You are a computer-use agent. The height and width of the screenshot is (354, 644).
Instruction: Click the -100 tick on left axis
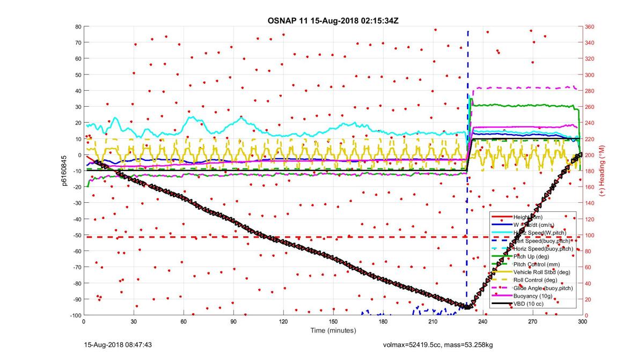(x=75, y=315)
